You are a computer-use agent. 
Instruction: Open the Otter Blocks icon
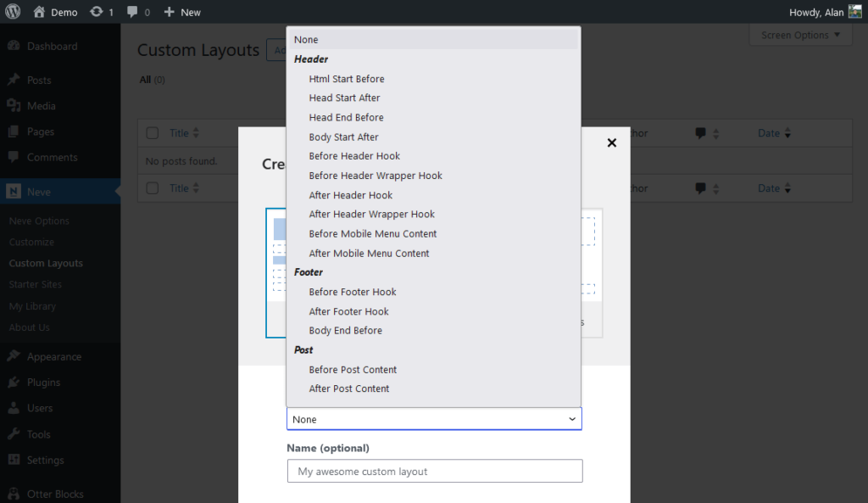[x=14, y=494]
